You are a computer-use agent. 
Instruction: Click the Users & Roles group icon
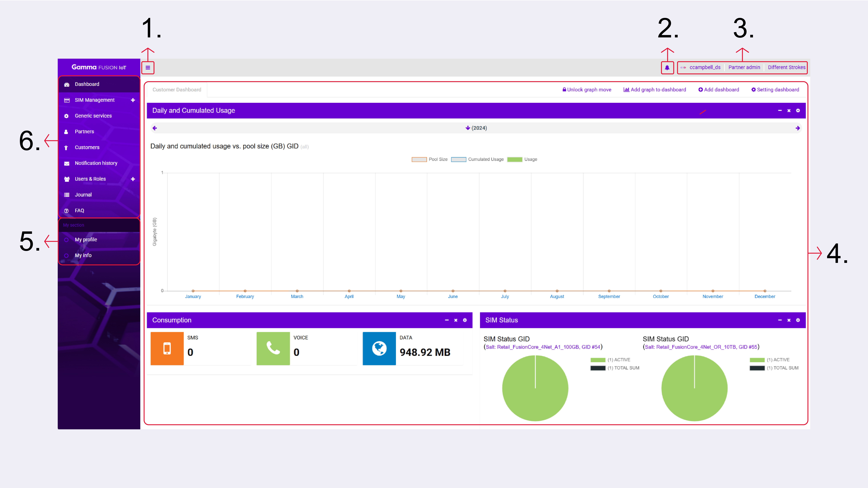click(67, 179)
